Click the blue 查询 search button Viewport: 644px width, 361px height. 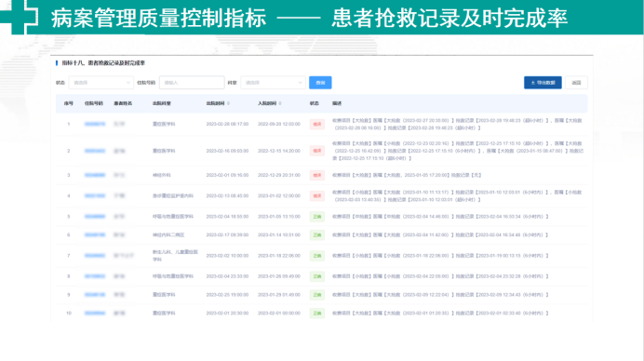click(x=320, y=83)
